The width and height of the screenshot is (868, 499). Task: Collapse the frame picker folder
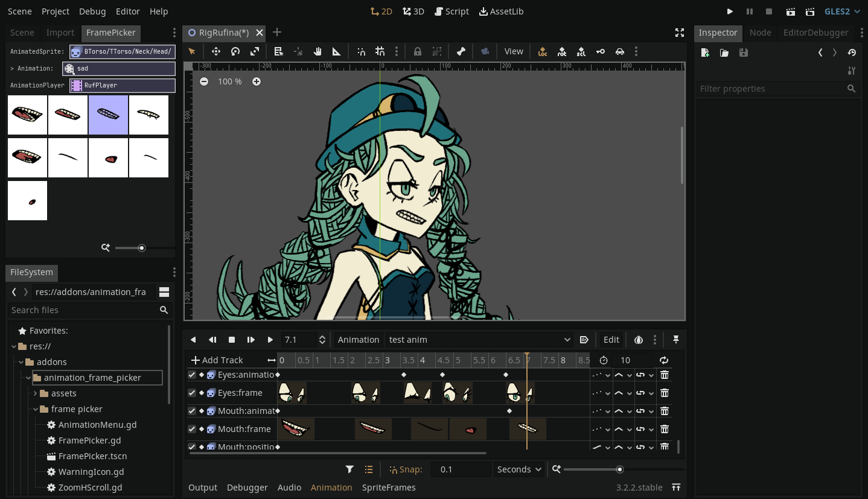tap(35, 409)
